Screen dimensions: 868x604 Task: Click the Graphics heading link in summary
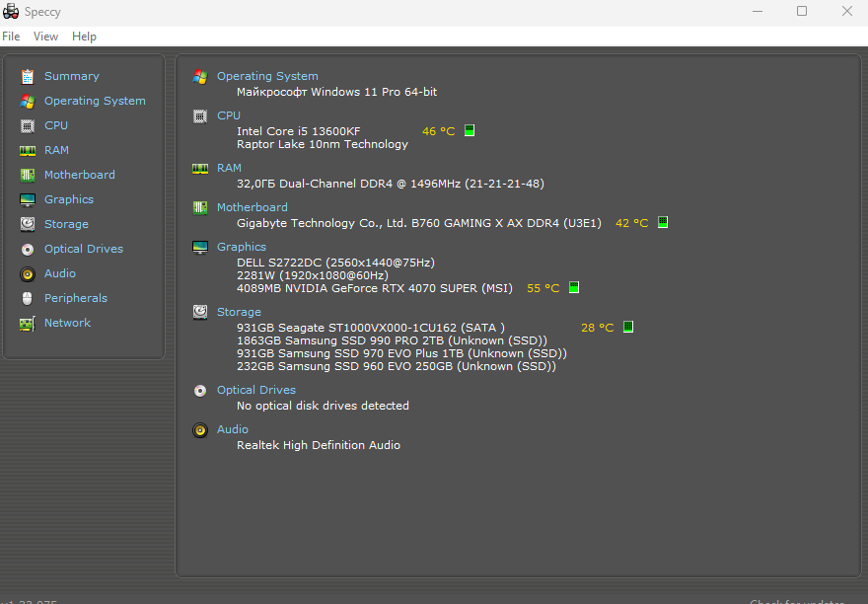click(x=242, y=247)
